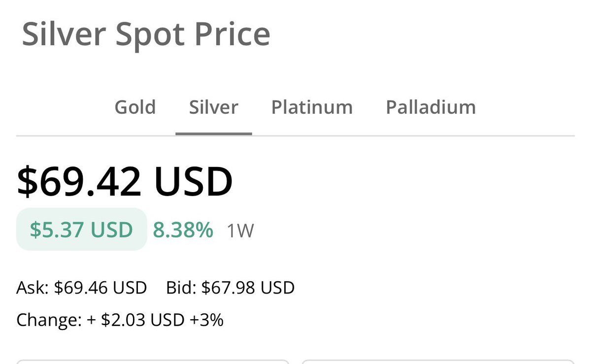Click the partially visible bottom-right box
The image size is (591, 364).
pyautogui.click(x=438, y=362)
